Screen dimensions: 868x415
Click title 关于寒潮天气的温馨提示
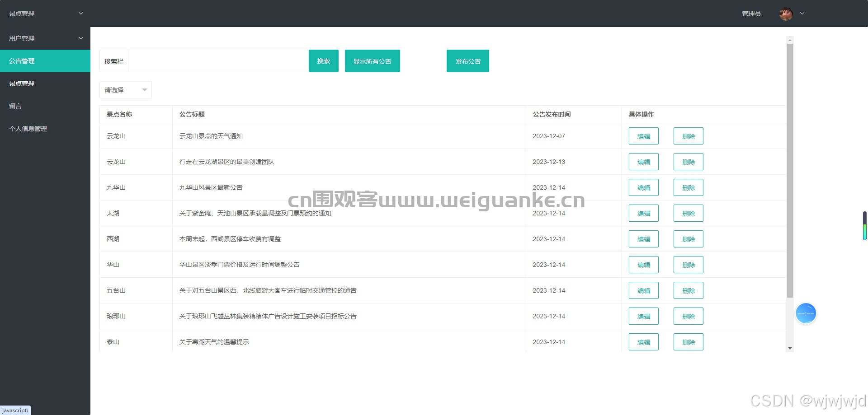(214, 342)
